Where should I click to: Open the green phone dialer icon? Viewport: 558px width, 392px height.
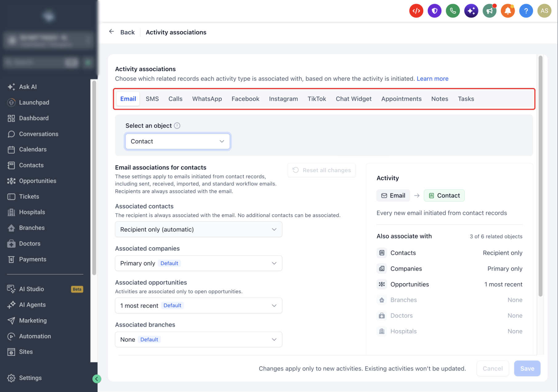453,11
